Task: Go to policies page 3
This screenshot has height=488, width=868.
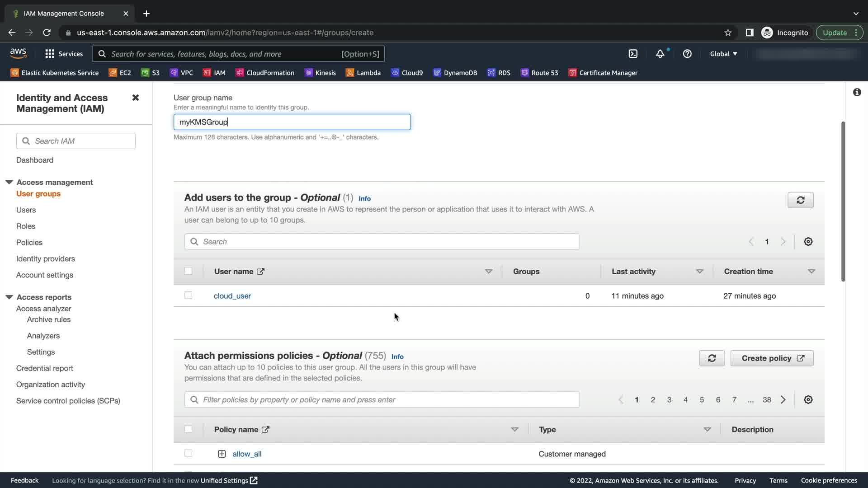Action: [669, 400]
